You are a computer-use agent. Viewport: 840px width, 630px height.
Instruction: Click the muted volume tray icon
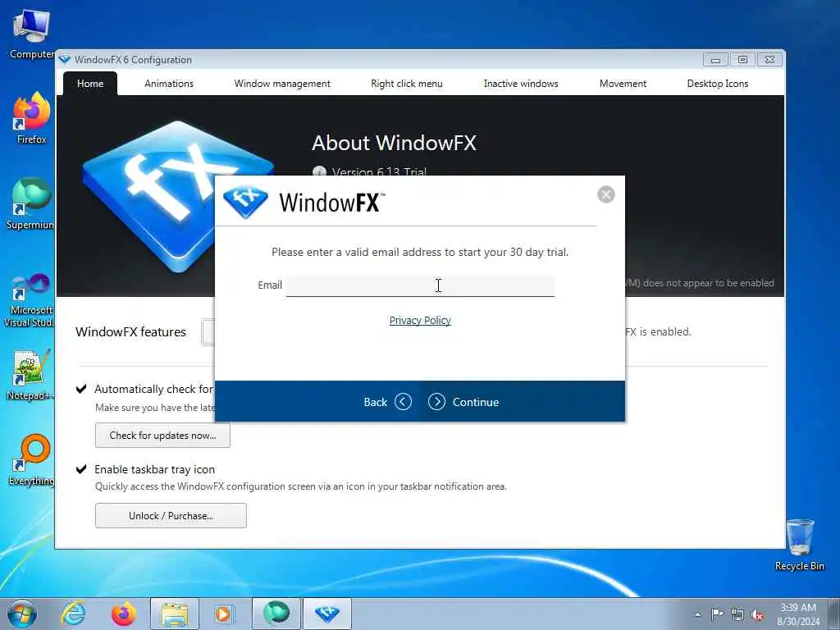coord(757,614)
